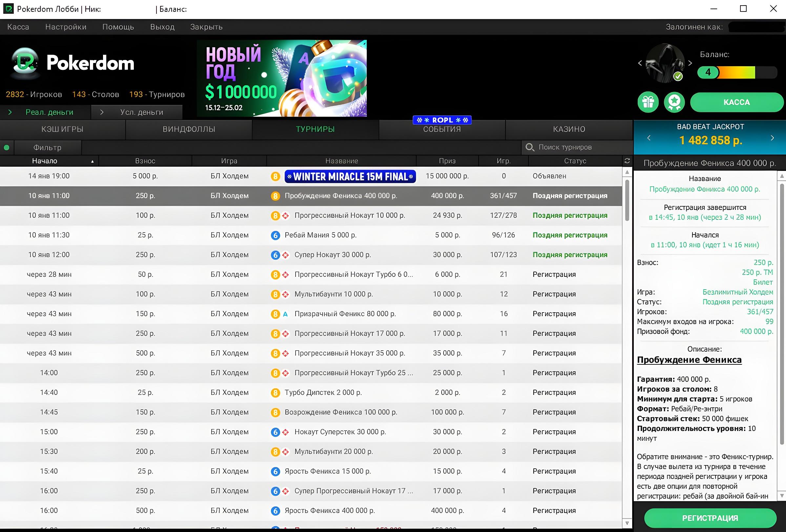The image size is (786, 532).
Task: Click the green КАССА button
Action: click(736, 102)
